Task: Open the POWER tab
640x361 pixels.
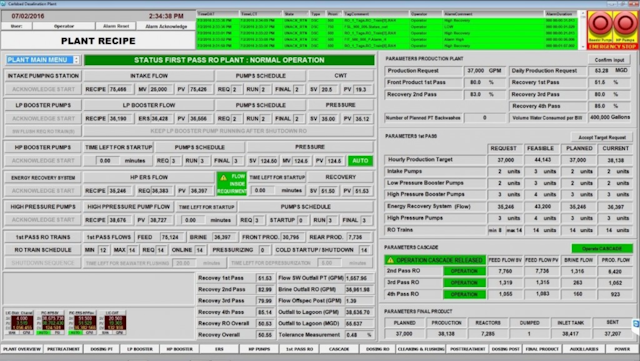Action: click(622, 349)
